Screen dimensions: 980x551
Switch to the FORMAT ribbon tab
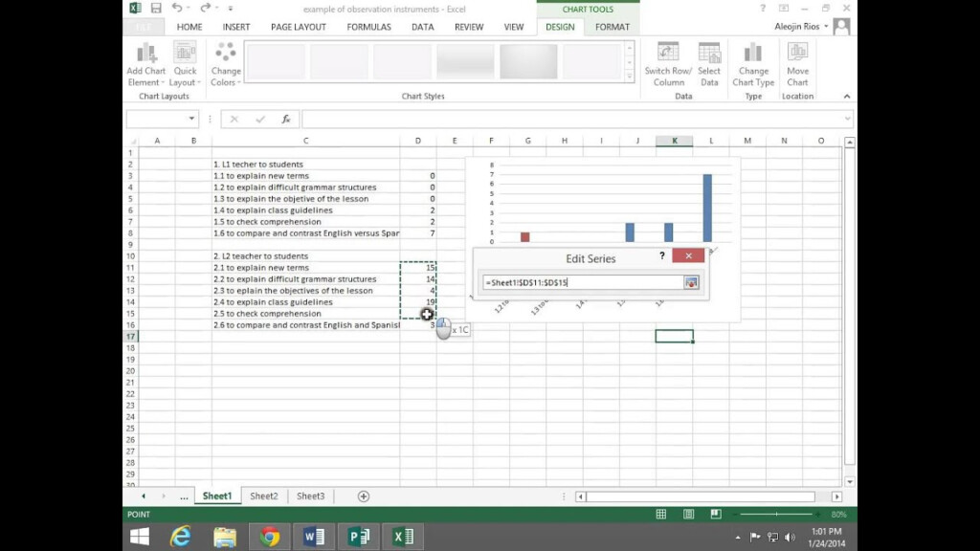click(x=612, y=27)
